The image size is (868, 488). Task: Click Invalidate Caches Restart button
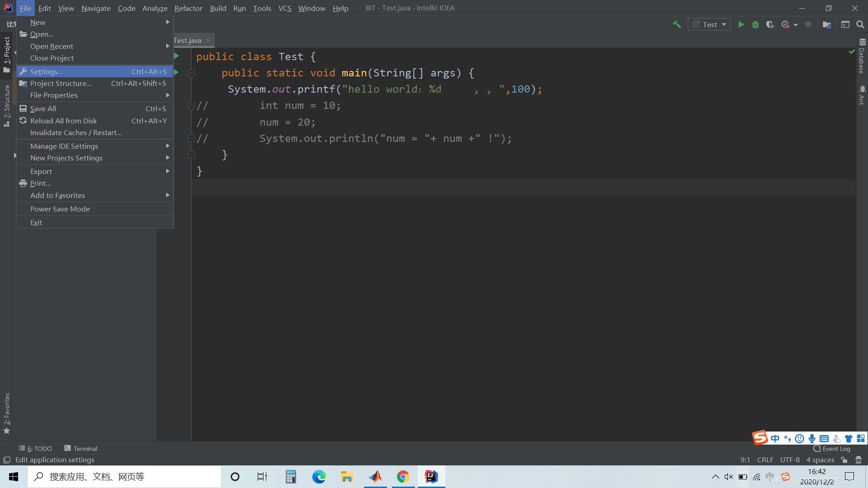pyautogui.click(x=75, y=132)
